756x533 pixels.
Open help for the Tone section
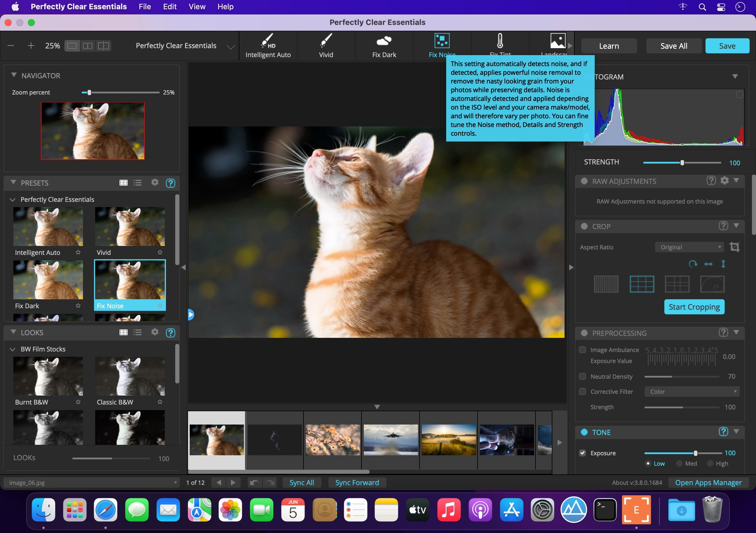point(723,432)
